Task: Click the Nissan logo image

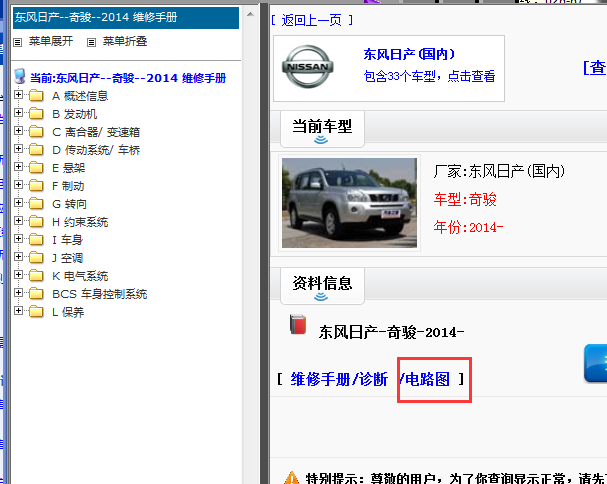Action: [x=308, y=67]
